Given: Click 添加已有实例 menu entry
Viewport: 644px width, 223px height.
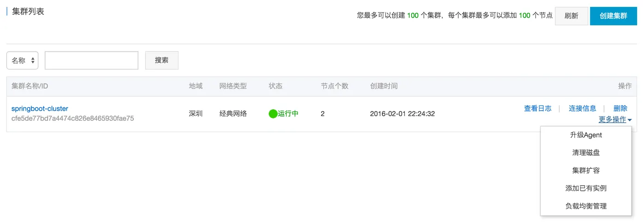Looking at the screenshot, I should tap(586, 188).
